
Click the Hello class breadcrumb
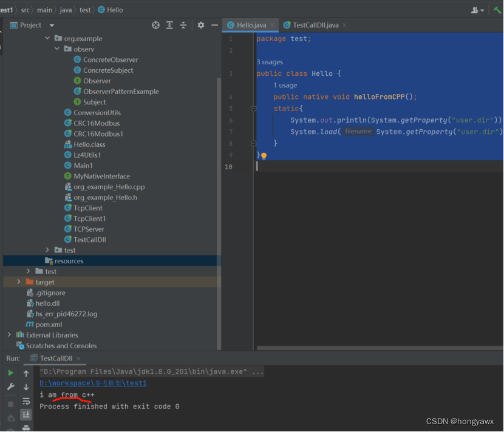111,10
